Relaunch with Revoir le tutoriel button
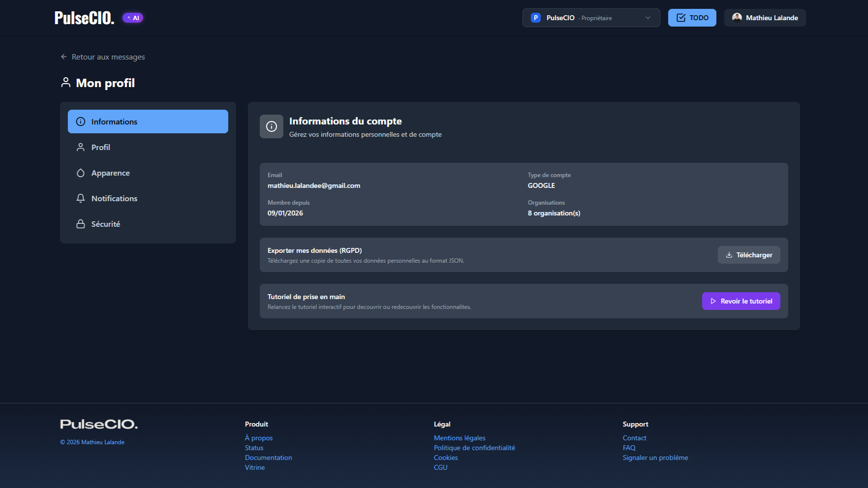Image resolution: width=868 pixels, height=488 pixels. pyautogui.click(x=741, y=301)
